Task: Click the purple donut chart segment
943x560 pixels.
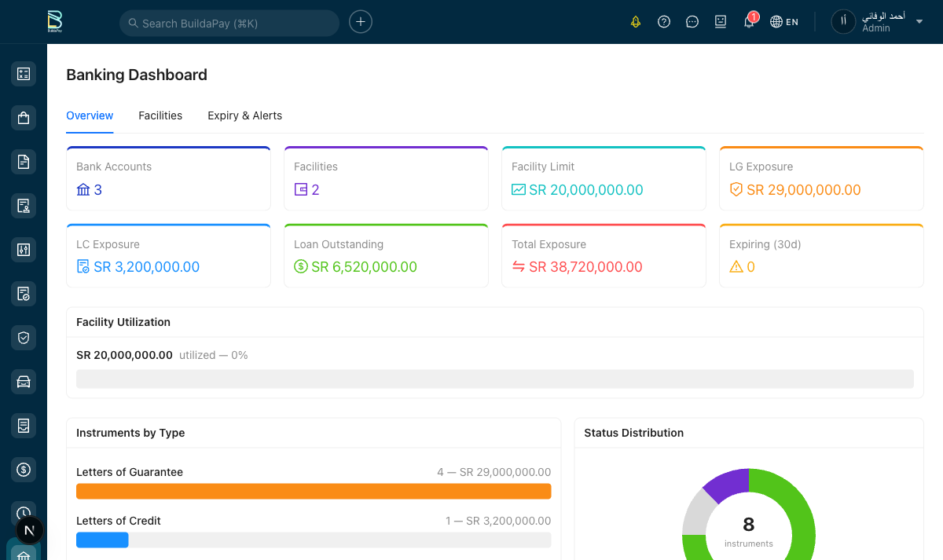Action: pos(728,483)
